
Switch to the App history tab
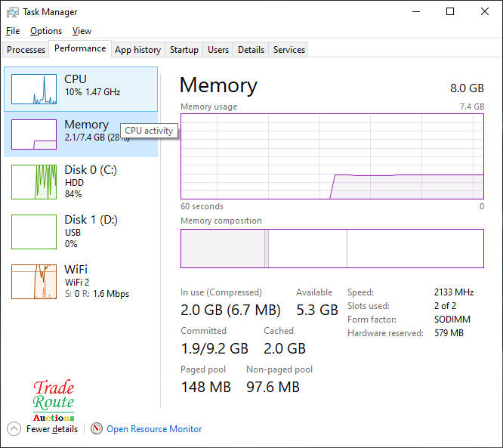click(x=137, y=50)
